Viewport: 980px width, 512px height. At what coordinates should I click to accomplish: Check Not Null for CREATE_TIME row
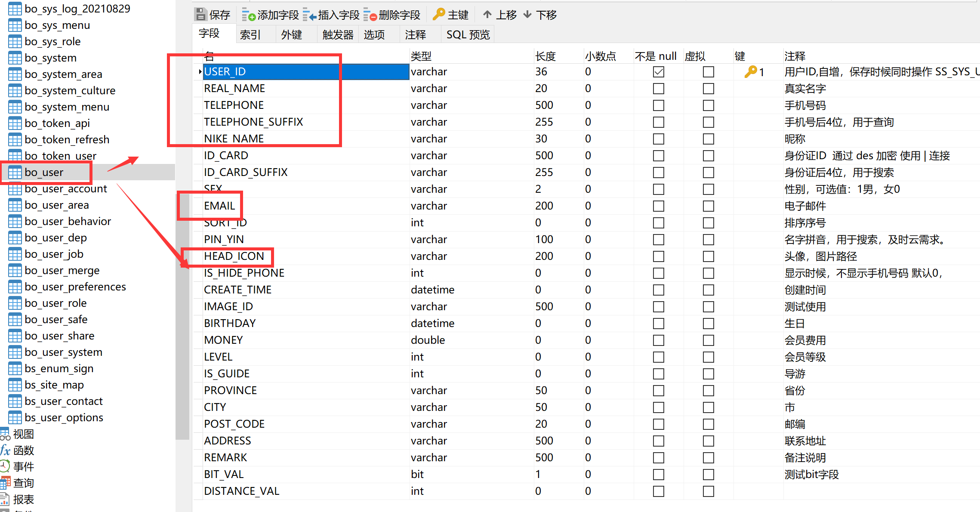point(658,290)
